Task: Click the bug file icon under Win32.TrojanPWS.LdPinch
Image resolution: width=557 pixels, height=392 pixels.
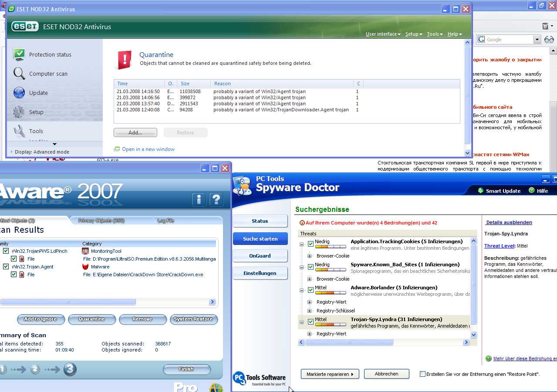Action: (22, 259)
